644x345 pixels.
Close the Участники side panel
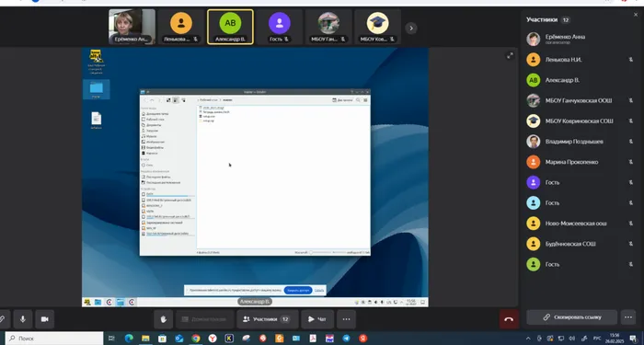click(x=636, y=15)
